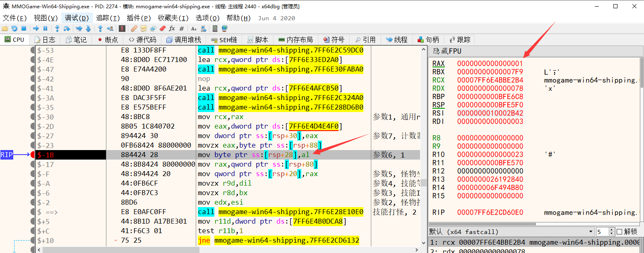Open the Patches bandage icon

click(134, 29)
